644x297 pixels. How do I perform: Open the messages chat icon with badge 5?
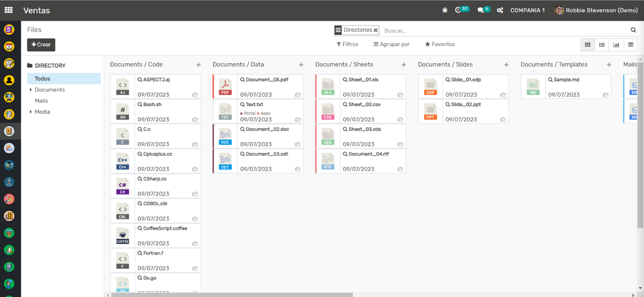point(481,10)
